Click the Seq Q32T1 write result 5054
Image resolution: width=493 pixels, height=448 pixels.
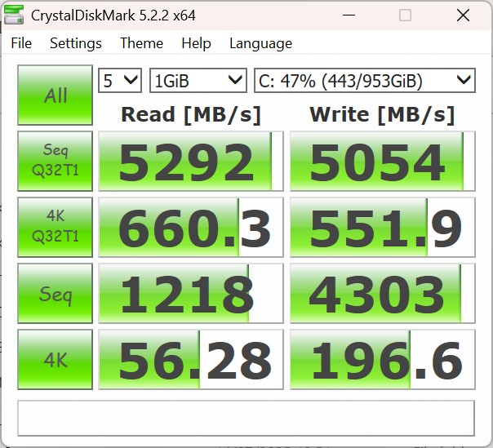(x=382, y=161)
